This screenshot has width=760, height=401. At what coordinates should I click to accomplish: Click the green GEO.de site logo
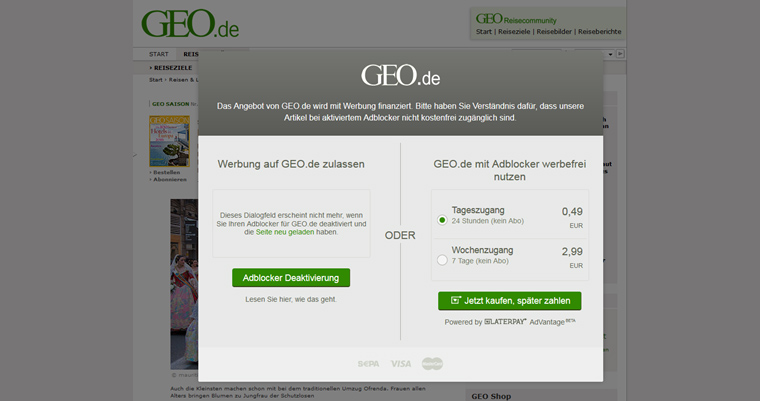190,24
